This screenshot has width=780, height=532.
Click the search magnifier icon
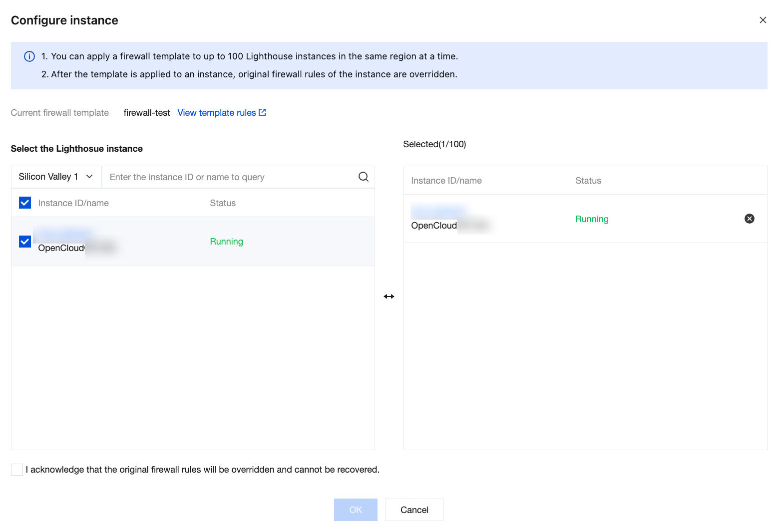[364, 177]
